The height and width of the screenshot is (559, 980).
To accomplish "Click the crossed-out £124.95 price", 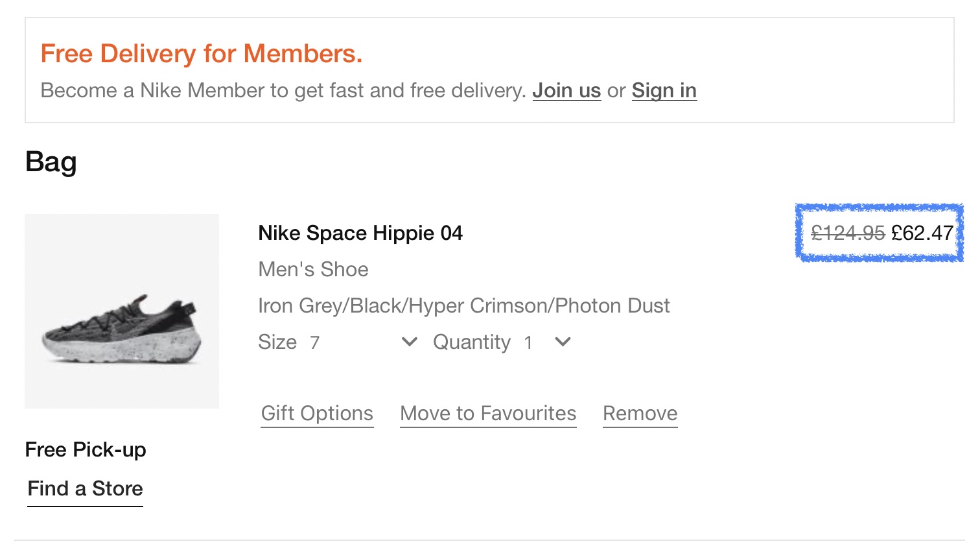I will click(848, 233).
